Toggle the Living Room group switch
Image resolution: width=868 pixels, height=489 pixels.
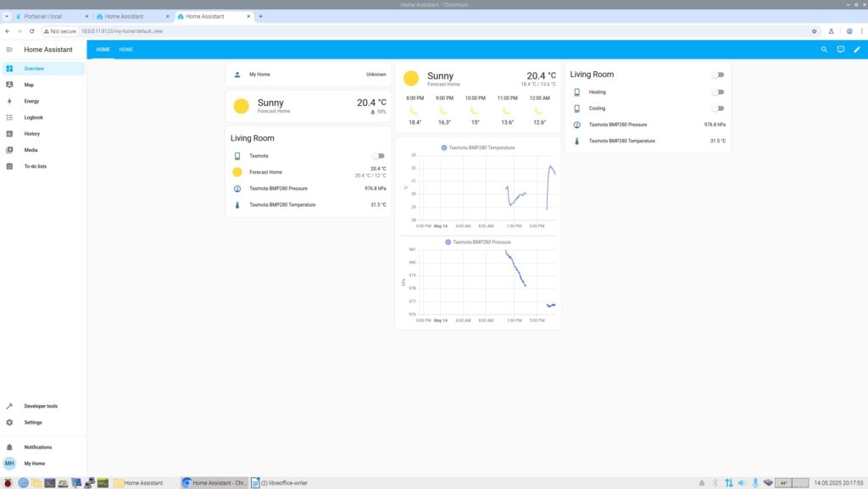tap(718, 75)
